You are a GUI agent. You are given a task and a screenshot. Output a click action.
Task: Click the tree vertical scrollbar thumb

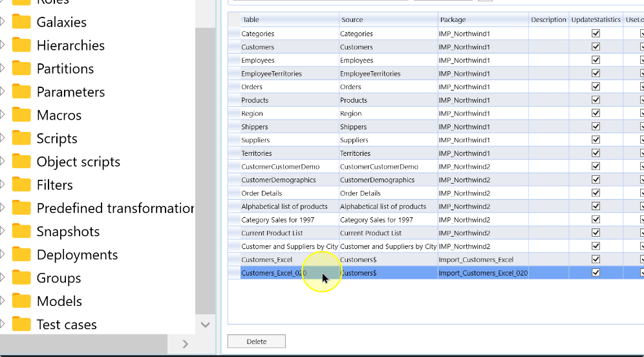click(206, 172)
